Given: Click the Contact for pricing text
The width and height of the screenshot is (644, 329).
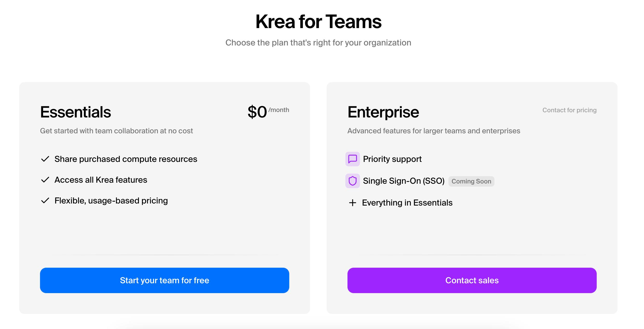Looking at the screenshot, I should coord(569,110).
